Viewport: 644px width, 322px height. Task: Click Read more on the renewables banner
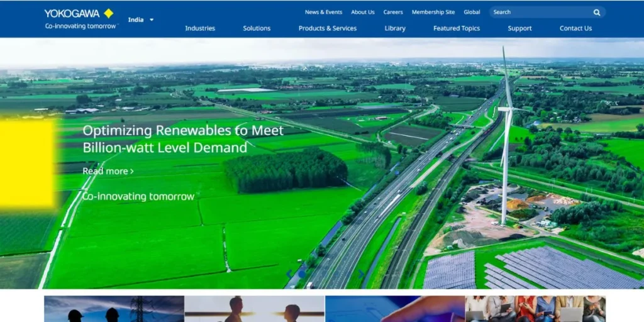coord(108,171)
